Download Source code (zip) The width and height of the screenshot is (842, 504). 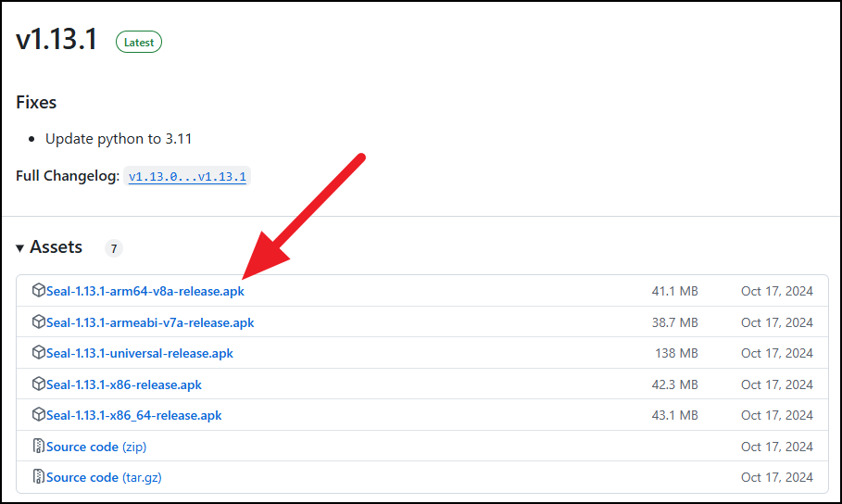point(96,447)
